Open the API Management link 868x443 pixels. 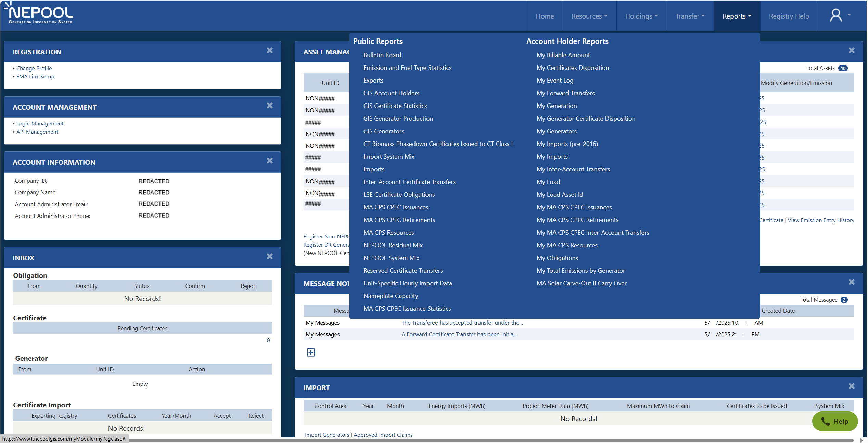point(37,132)
